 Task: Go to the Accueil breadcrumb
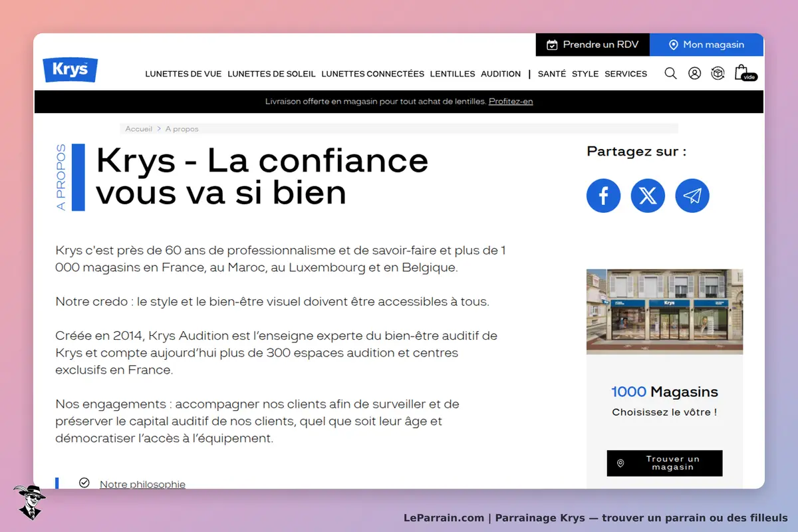pyautogui.click(x=139, y=129)
